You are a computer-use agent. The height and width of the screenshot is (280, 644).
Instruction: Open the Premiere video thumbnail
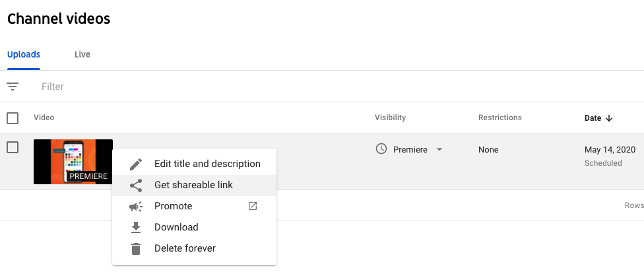coord(73,161)
